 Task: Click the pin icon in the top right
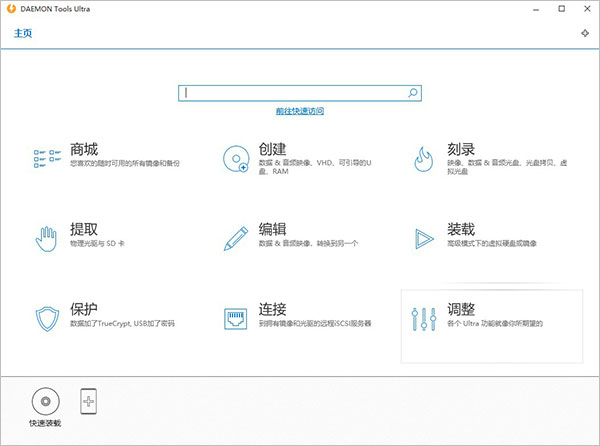[x=585, y=33]
